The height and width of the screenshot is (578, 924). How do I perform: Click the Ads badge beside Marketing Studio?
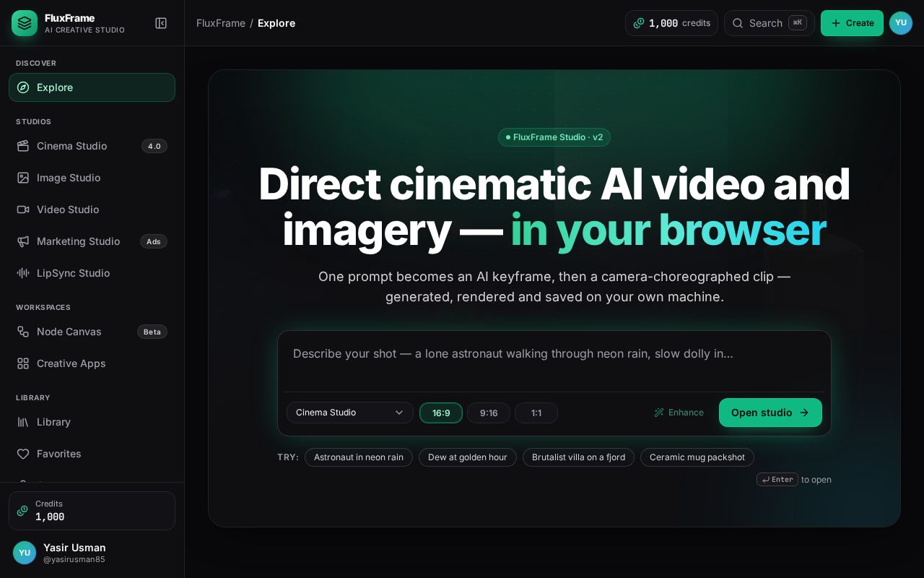[154, 241]
